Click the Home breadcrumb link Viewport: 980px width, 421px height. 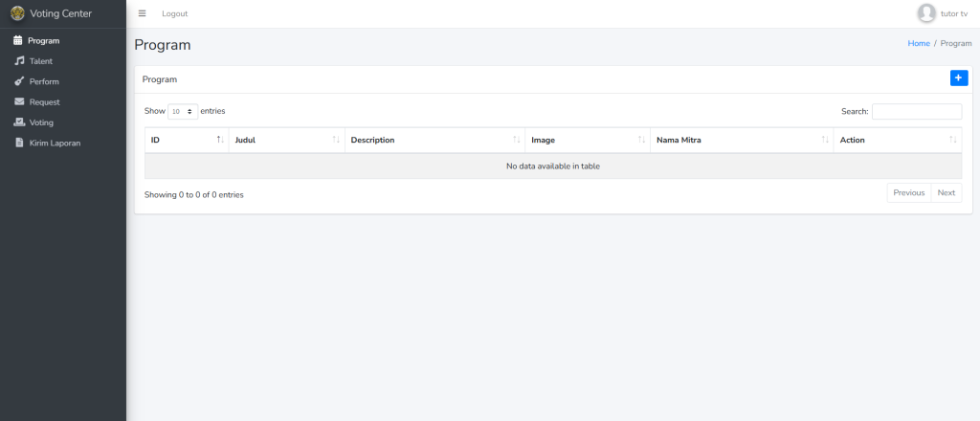[x=918, y=44]
